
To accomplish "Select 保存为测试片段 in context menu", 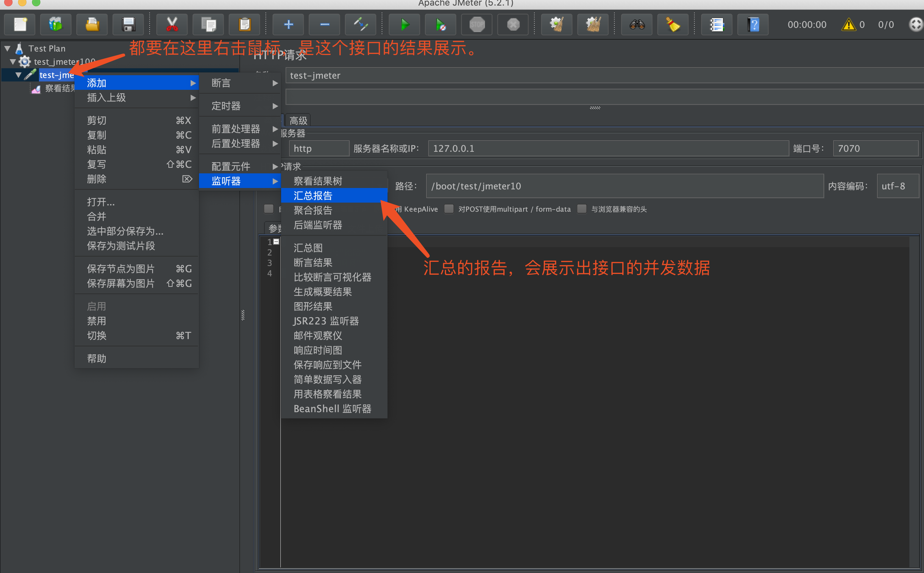I will [137, 246].
